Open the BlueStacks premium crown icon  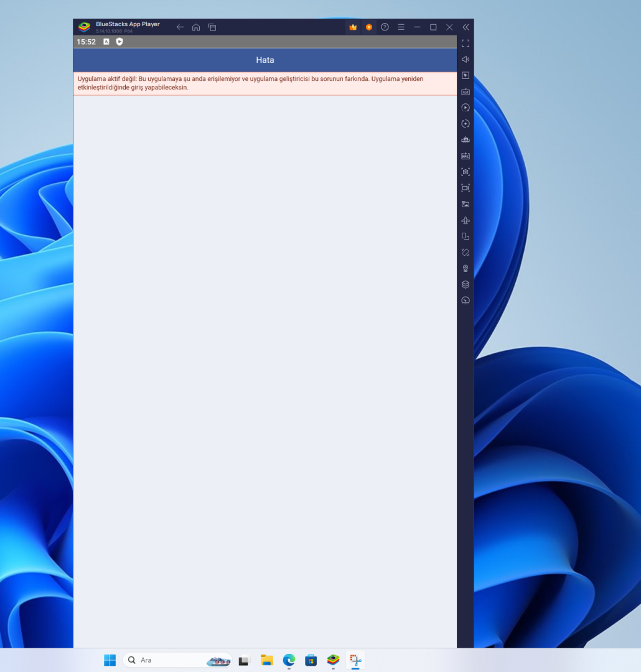tap(353, 27)
